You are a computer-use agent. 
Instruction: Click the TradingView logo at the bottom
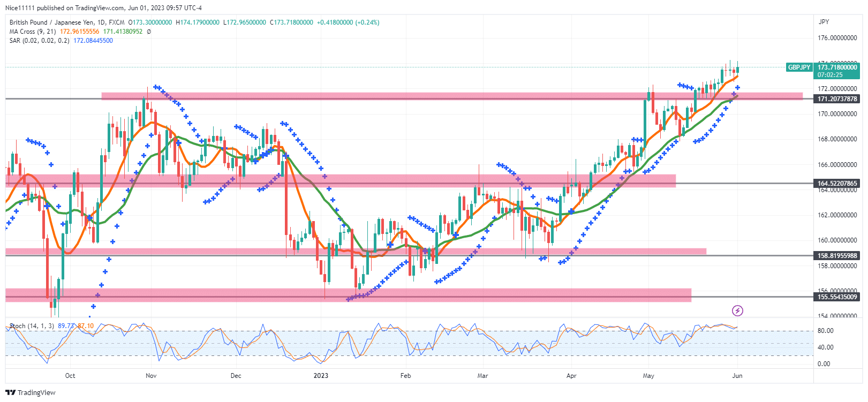31,392
